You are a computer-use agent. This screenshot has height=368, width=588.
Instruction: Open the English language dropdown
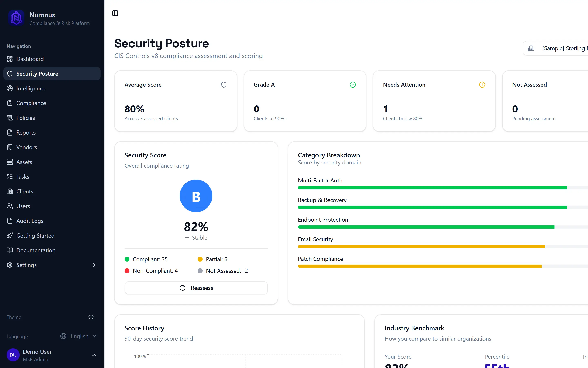pyautogui.click(x=78, y=336)
